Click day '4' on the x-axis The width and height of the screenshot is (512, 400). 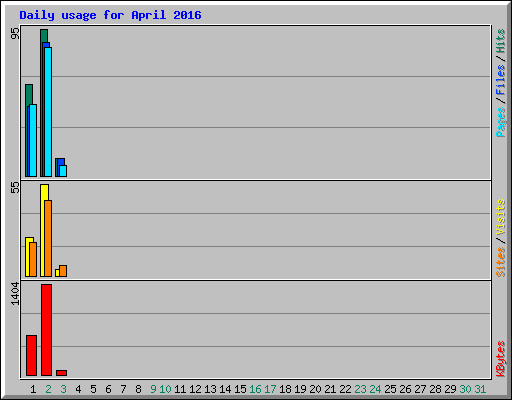(78, 389)
